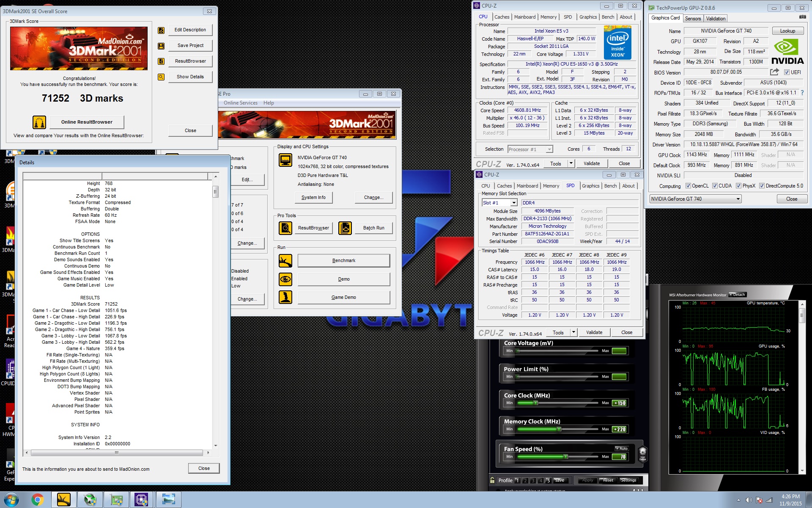
Task: Click the Fan Speed slider in Afterburner
Action: [558, 457]
